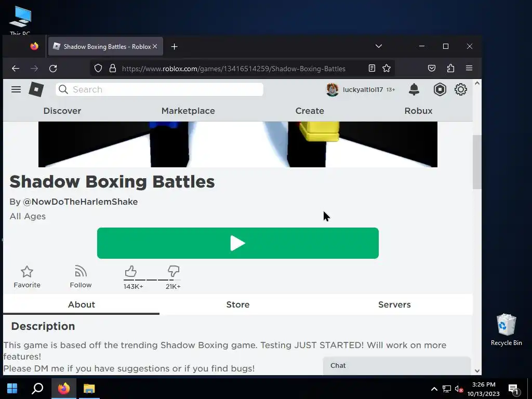Click the Firefox View icon
The width and height of the screenshot is (532, 399).
coord(34,46)
